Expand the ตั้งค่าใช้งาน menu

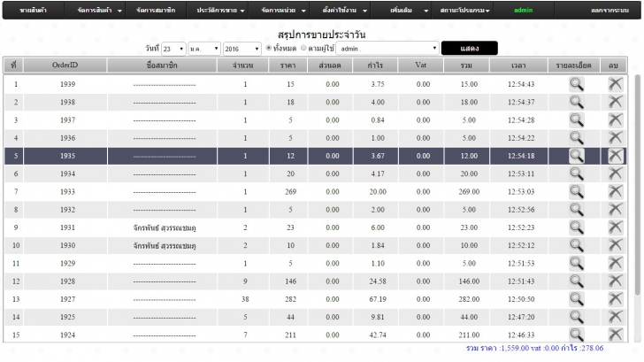(x=340, y=11)
